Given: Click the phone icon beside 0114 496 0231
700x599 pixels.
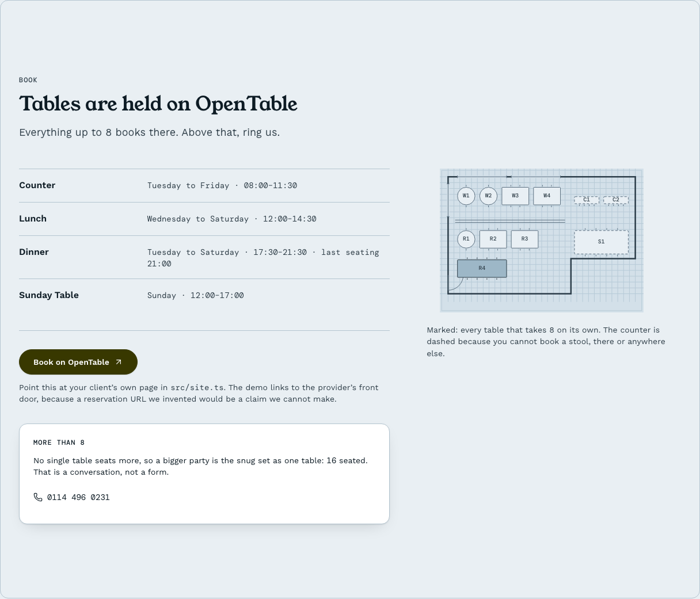Looking at the screenshot, I should (38, 497).
